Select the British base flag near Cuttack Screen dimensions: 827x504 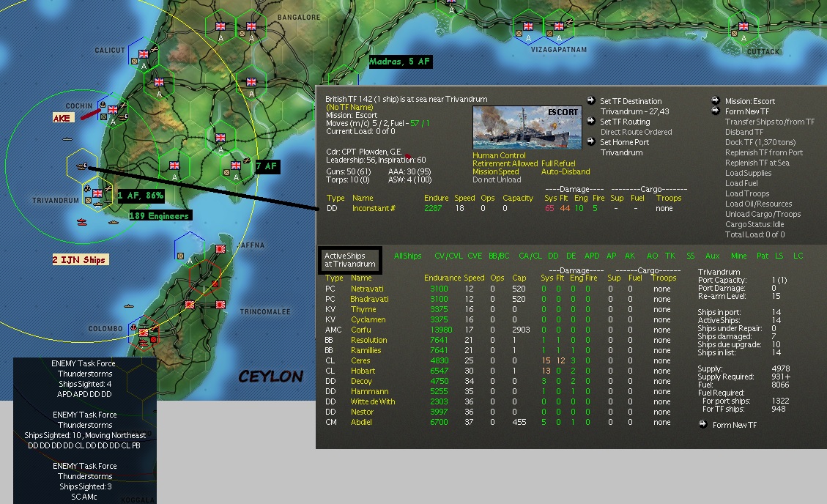pyautogui.click(x=743, y=26)
